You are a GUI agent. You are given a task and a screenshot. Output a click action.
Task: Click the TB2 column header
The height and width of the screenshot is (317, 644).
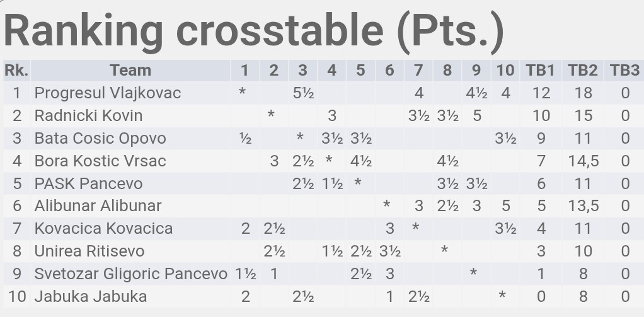click(582, 71)
